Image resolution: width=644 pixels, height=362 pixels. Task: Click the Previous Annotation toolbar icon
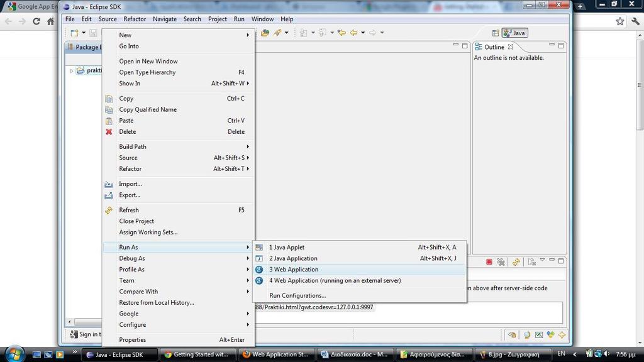point(323,33)
